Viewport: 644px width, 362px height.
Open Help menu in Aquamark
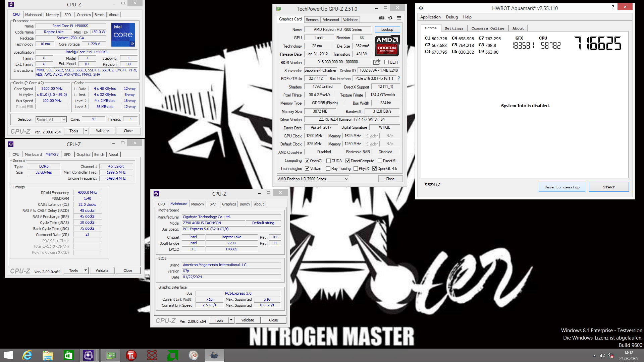click(x=467, y=17)
